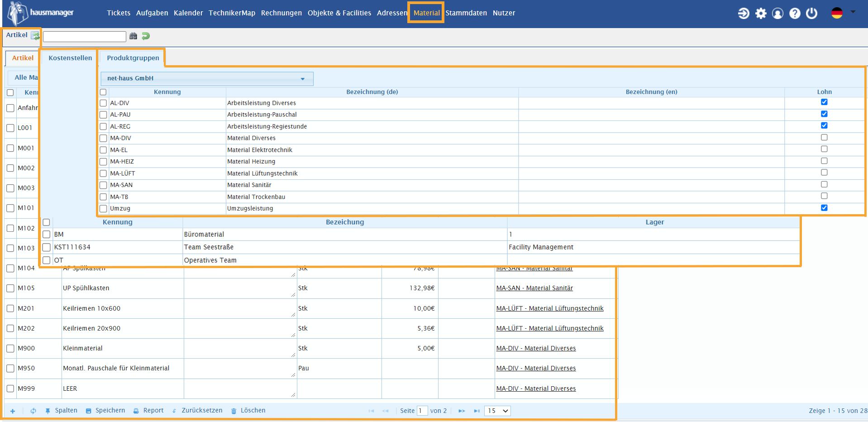
Task: Switch to the Artikel tab
Action: coord(23,58)
